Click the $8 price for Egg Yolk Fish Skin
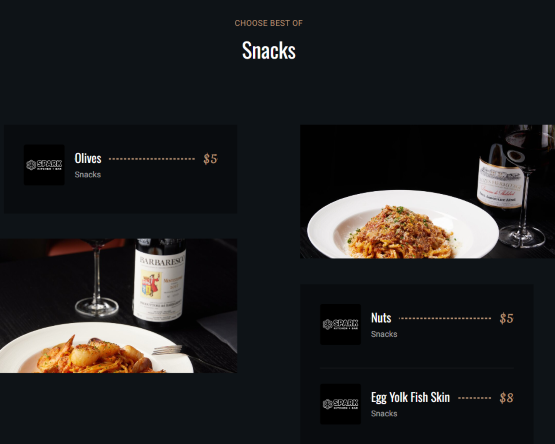The width and height of the screenshot is (555, 444). 507,398
